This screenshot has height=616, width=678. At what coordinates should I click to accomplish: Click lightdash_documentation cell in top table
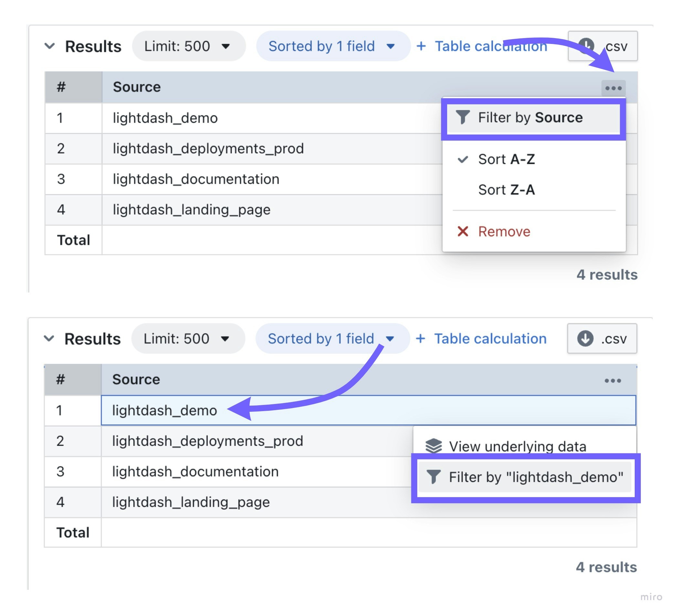[196, 179]
